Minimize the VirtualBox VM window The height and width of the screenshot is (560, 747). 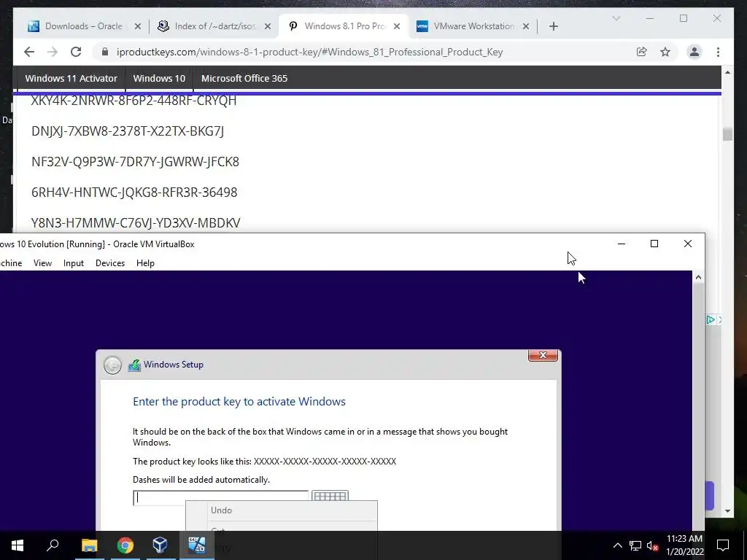pos(622,244)
